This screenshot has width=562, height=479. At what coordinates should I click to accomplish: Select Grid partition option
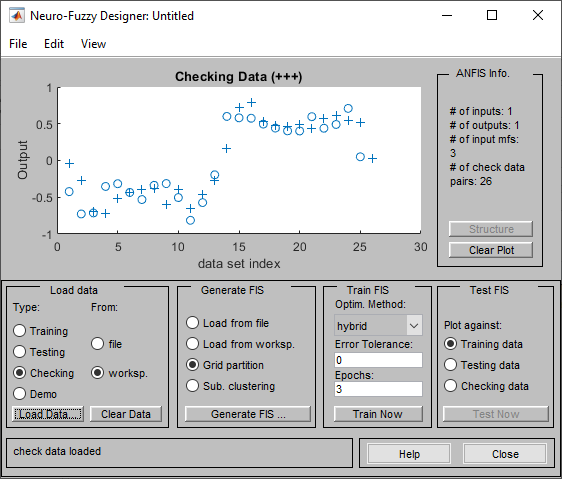pyautogui.click(x=192, y=365)
